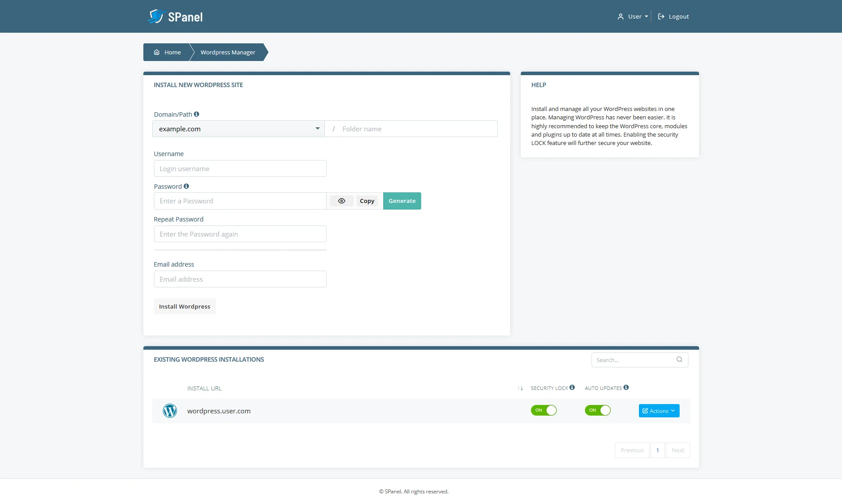Click the Security Lock info icon
842x504 pixels.
pos(573,387)
